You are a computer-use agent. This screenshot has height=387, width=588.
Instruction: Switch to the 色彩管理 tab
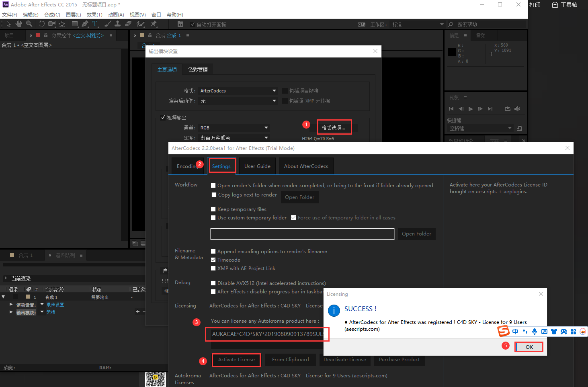point(197,69)
